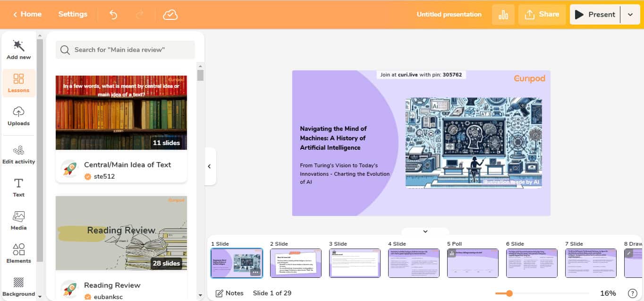Click the undo arrow icon
The height and width of the screenshot is (301, 644).
pos(113,15)
